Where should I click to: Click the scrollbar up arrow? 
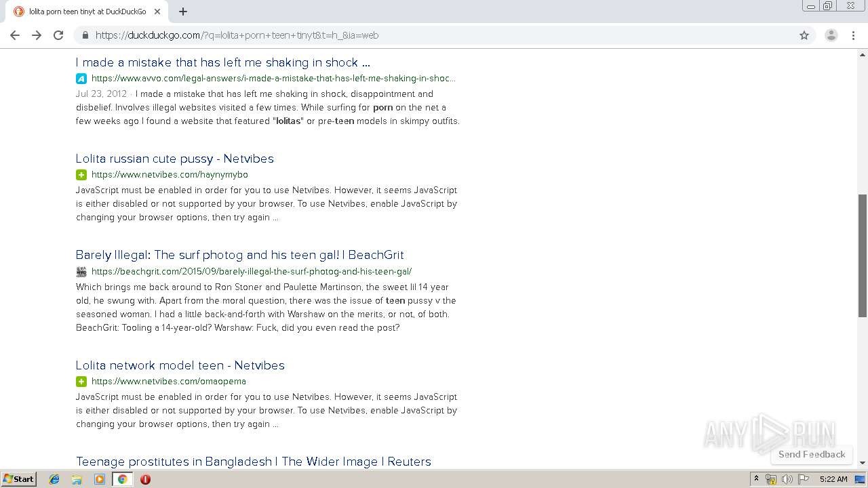863,54
